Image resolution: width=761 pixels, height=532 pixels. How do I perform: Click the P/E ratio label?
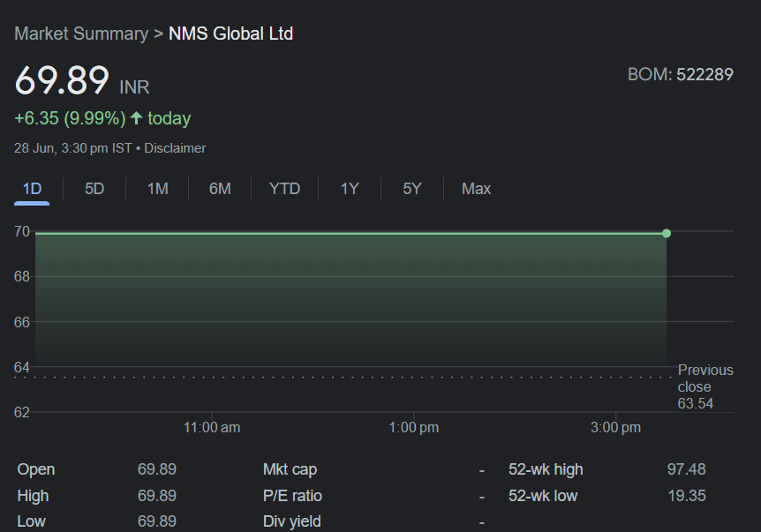[292, 496]
